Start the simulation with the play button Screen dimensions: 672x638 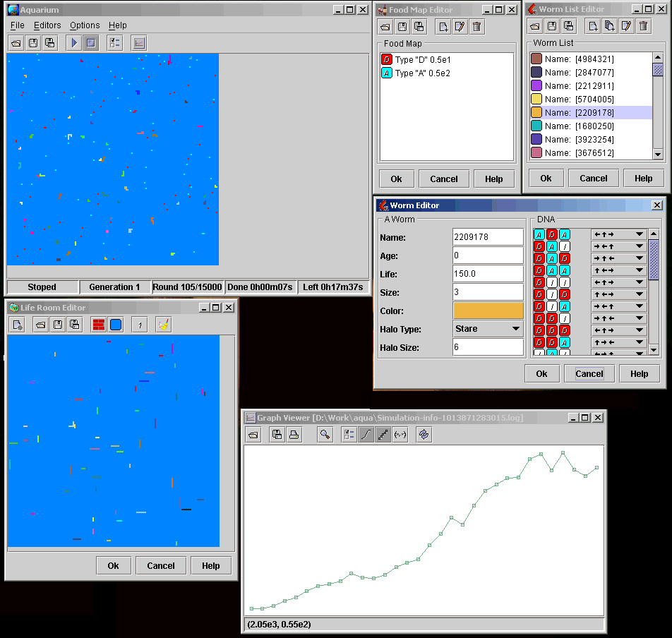(73, 43)
